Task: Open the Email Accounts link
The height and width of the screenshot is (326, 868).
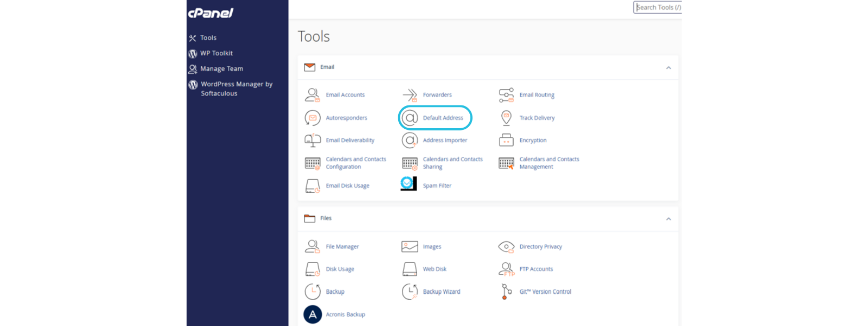Action: tap(345, 95)
